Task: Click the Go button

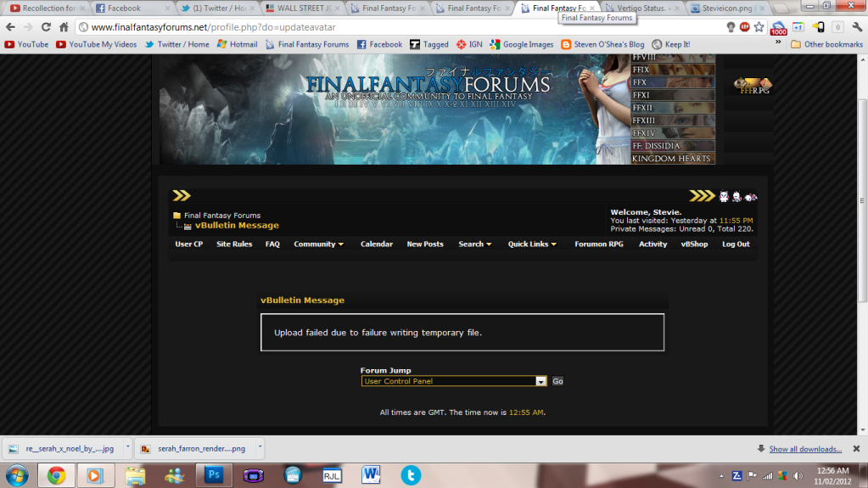Action: [x=557, y=381]
